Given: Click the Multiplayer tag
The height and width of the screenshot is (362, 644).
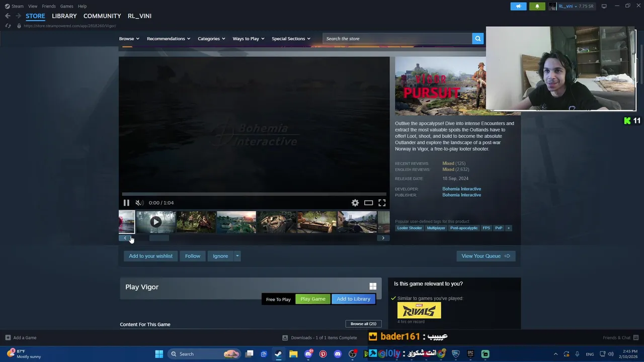Looking at the screenshot, I should tap(436, 228).
